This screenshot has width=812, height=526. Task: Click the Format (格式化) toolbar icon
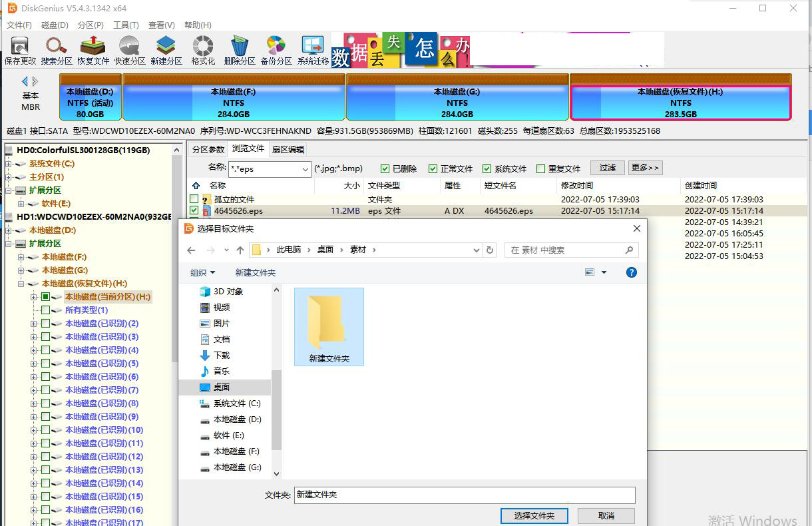(x=203, y=50)
